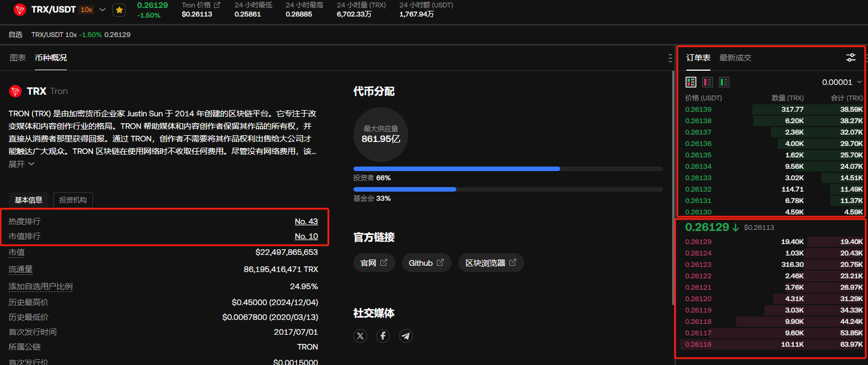Viewport: 868px width, 365px height.
Task: Select the 币种概况 tab
Action: tap(51, 58)
